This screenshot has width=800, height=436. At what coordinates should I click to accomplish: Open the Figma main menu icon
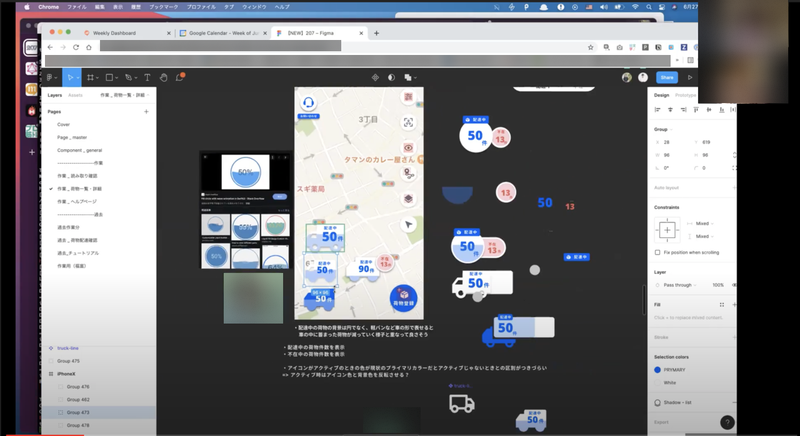tap(50, 78)
